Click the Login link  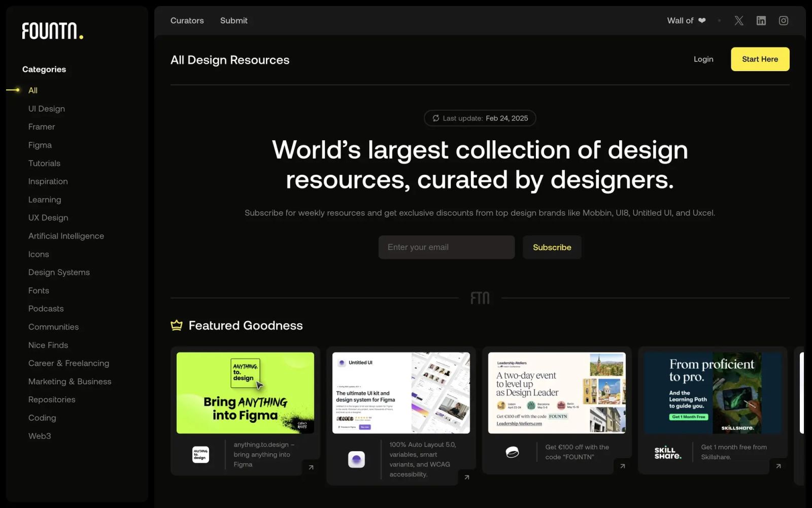click(703, 59)
